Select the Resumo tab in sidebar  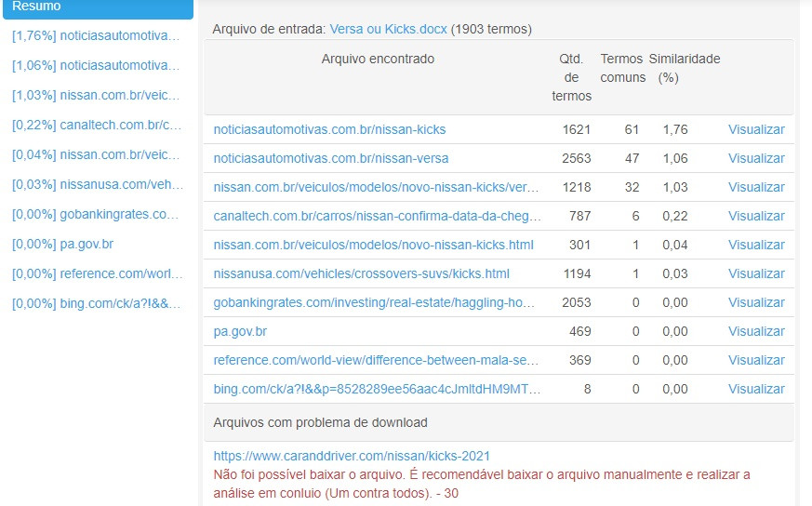coord(98,7)
